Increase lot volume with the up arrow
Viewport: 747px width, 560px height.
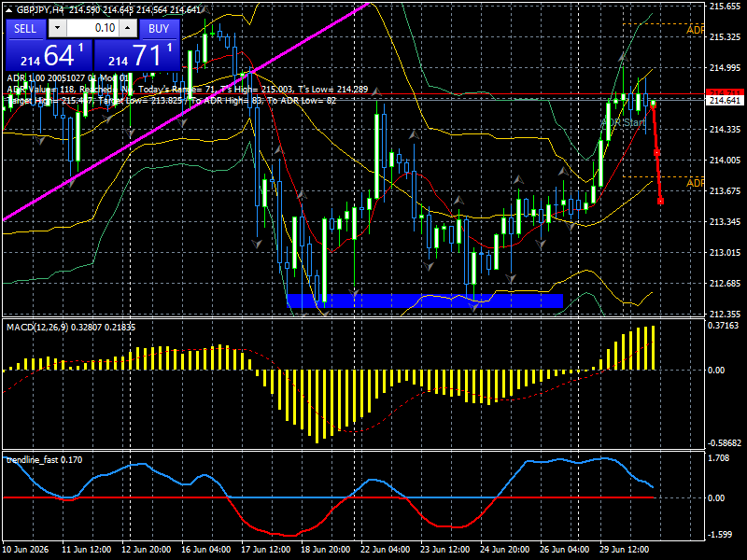pos(128,28)
